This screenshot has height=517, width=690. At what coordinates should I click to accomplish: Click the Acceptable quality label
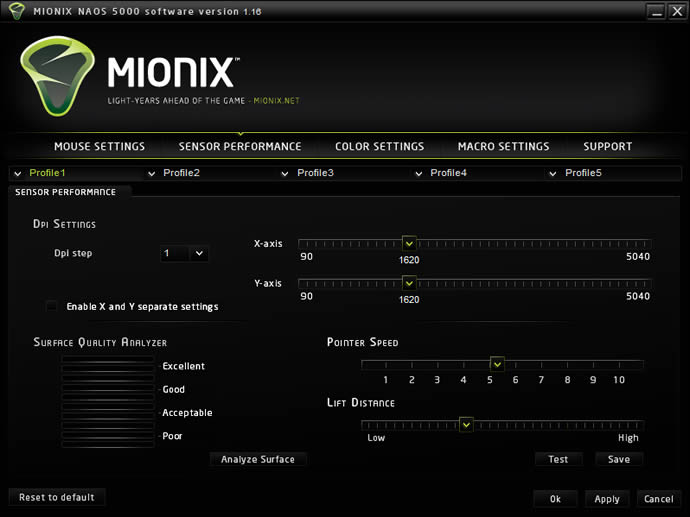pyautogui.click(x=187, y=413)
